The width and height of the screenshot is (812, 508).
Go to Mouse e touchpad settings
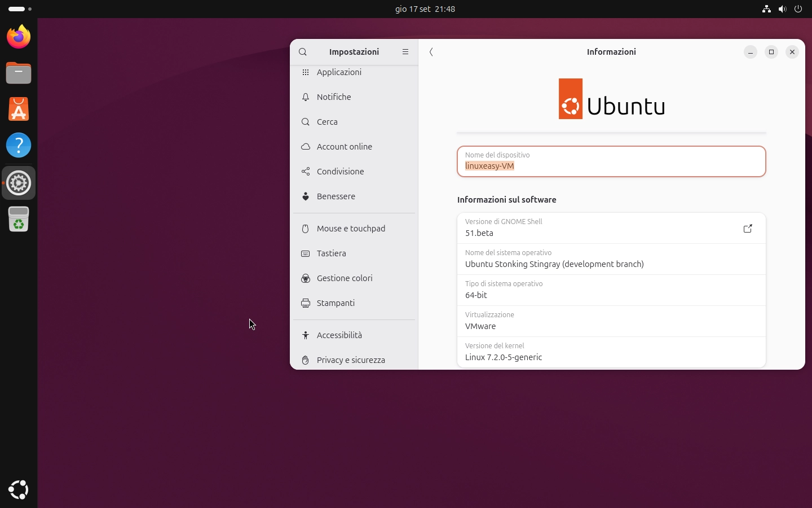[354, 229]
